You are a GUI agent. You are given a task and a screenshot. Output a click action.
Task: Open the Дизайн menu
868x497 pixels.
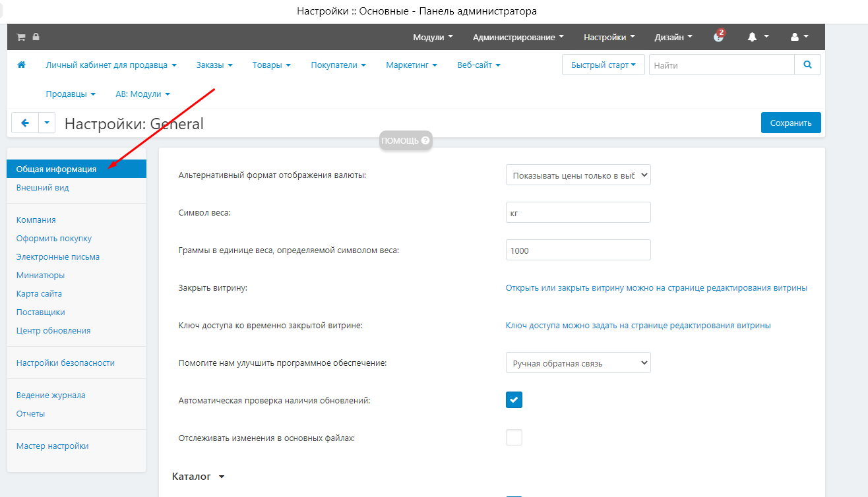click(x=673, y=37)
